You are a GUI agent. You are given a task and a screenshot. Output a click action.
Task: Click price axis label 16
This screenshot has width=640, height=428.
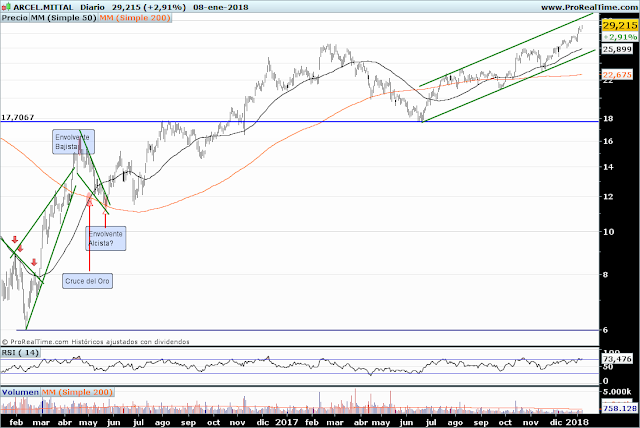(608, 141)
